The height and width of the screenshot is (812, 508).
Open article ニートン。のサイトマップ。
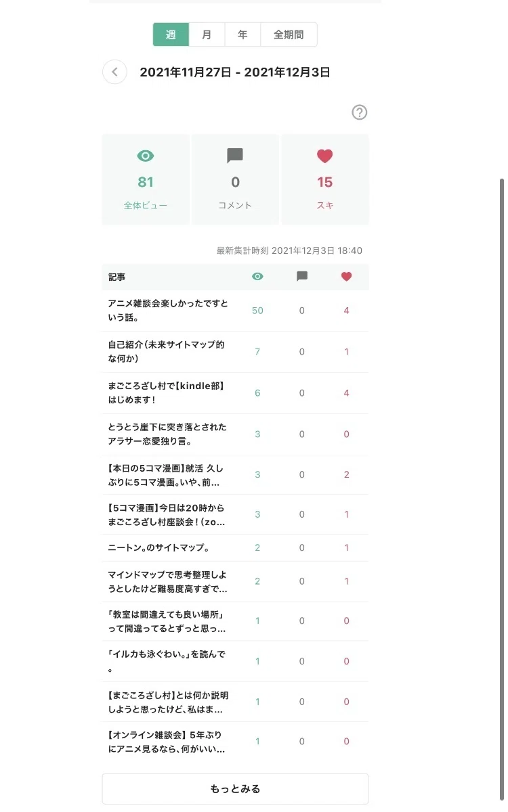pyautogui.click(x=158, y=547)
